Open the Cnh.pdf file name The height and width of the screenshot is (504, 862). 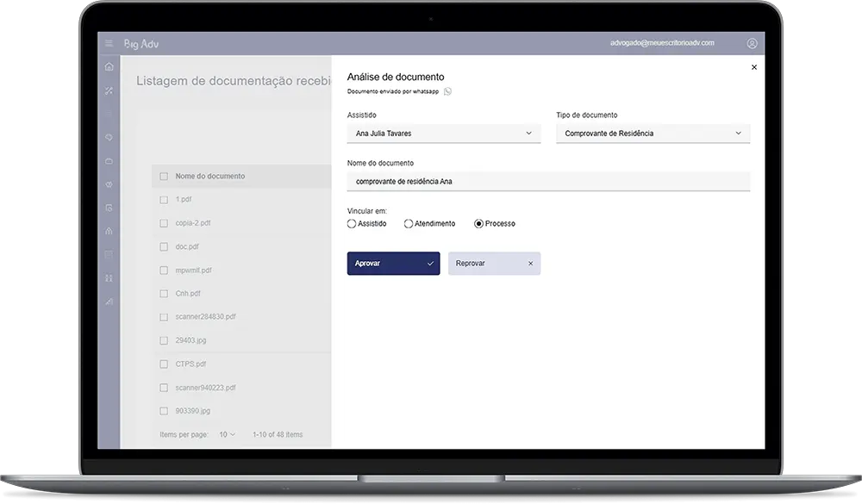point(188,293)
